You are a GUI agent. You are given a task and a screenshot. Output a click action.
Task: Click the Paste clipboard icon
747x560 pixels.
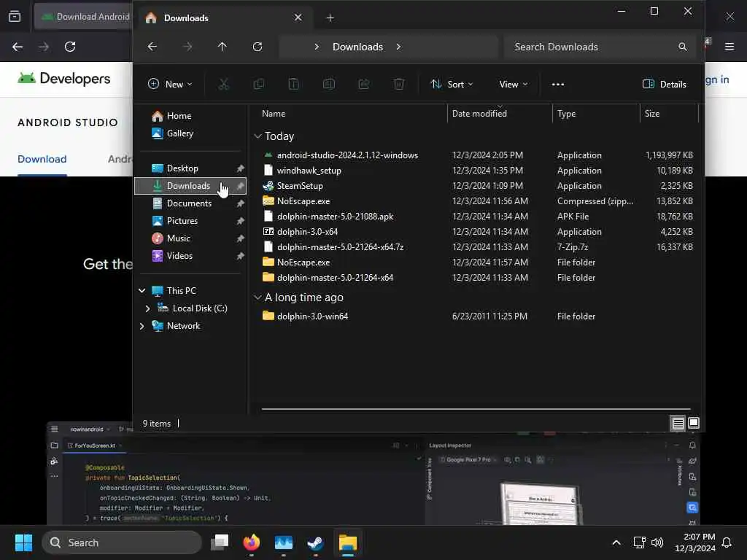294,85
